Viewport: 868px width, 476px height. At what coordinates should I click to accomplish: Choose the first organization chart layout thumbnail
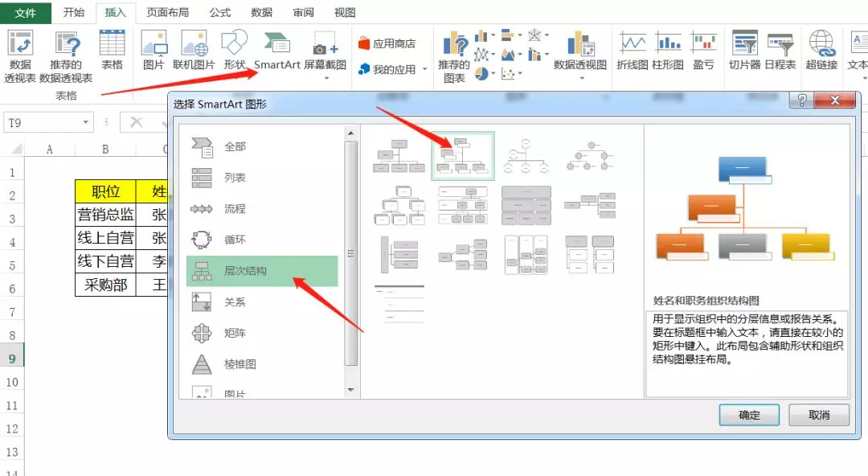399,156
